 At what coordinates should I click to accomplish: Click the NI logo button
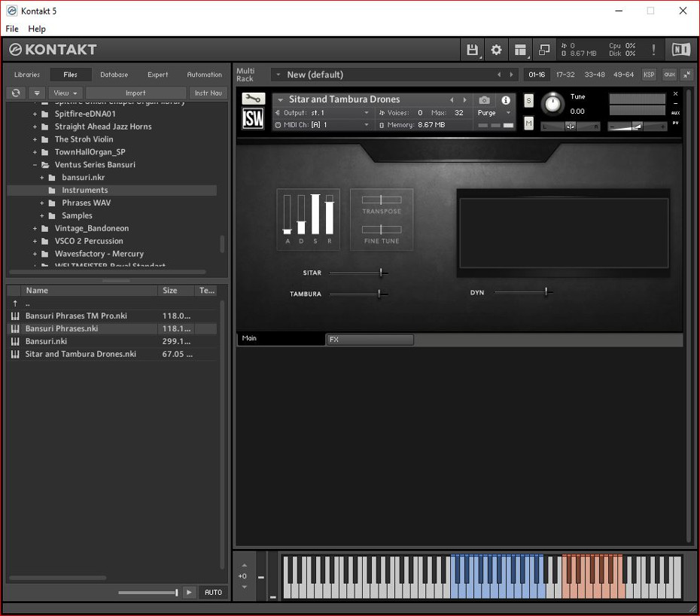(680, 50)
